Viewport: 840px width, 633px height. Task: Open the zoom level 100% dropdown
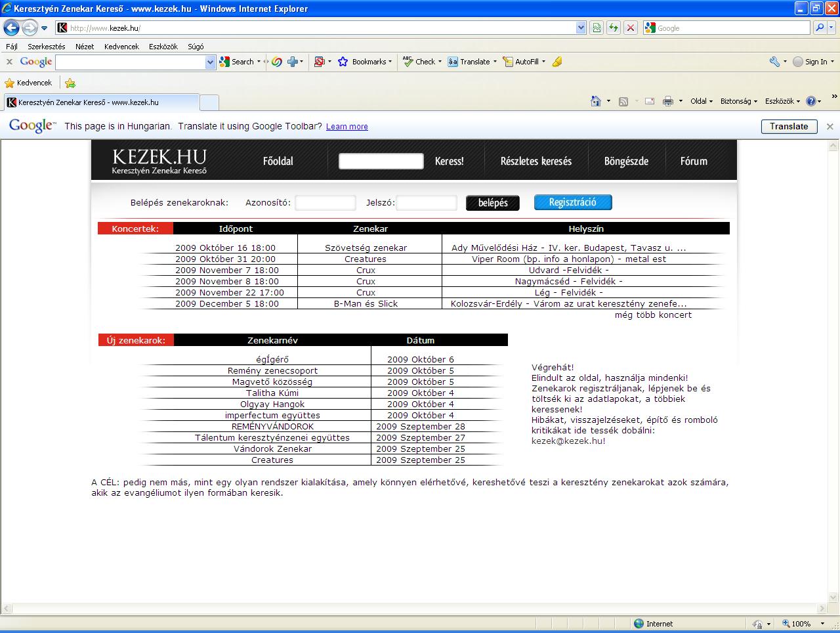click(x=823, y=624)
